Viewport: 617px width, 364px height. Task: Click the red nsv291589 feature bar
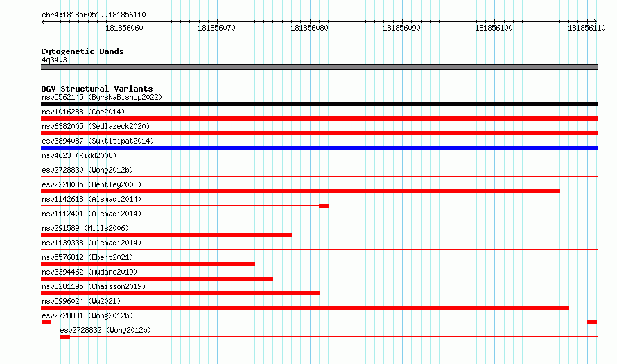click(x=166, y=235)
